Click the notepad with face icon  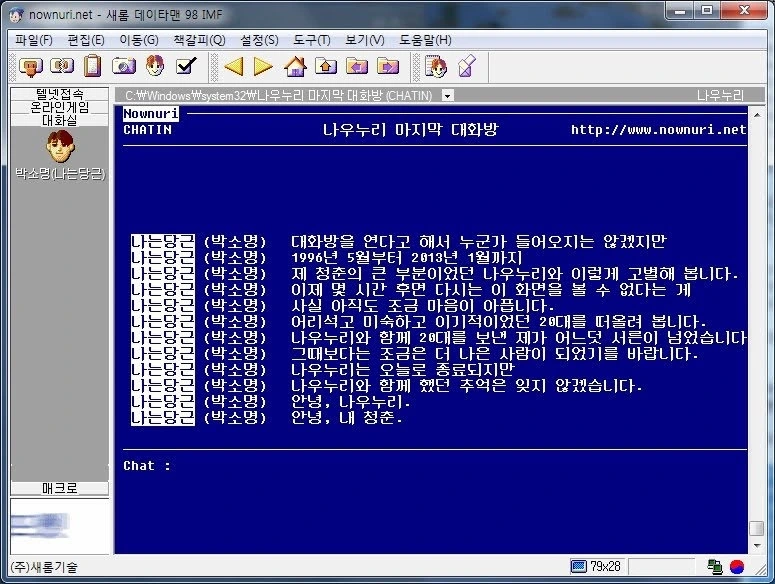click(436, 66)
